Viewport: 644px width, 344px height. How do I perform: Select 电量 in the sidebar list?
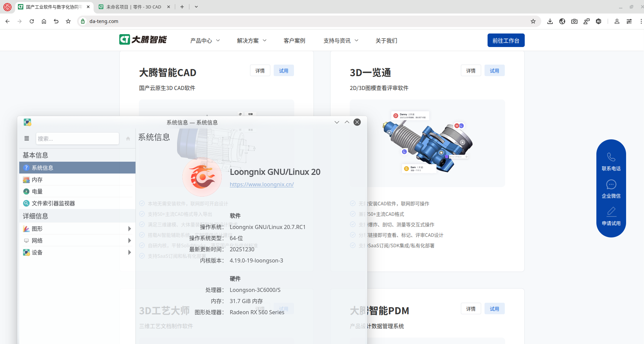[x=77, y=191]
